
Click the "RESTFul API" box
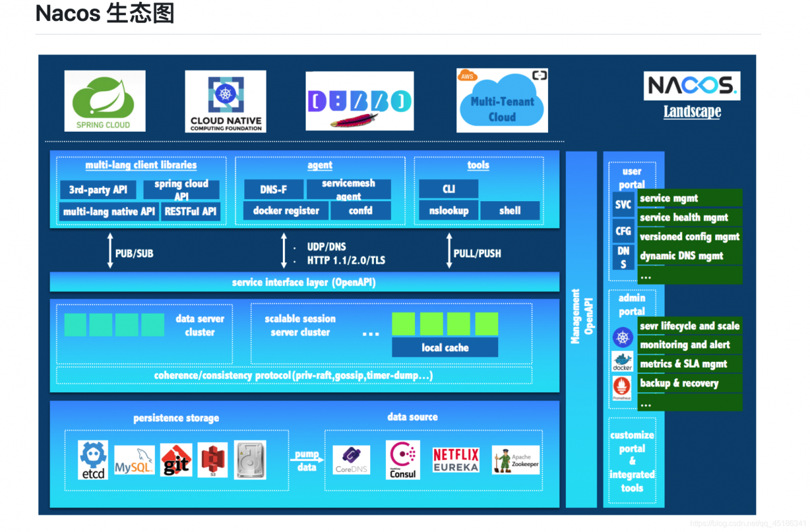[x=190, y=211]
